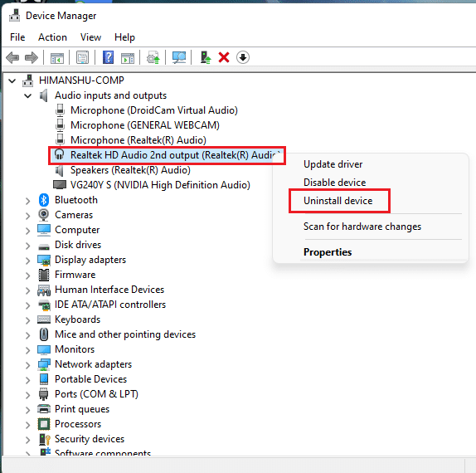Collapse Audio inputs and outputs chevron
476x473 pixels.
(x=27, y=96)
